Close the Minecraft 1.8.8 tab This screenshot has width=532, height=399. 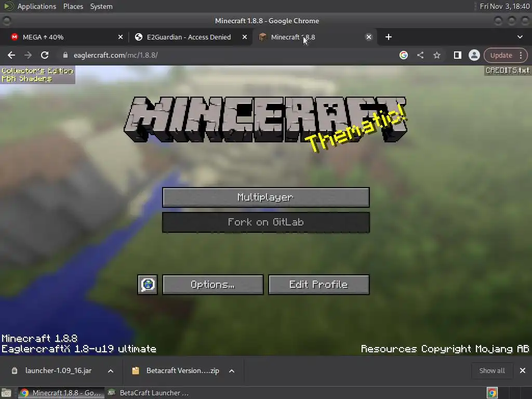click(x=369, y=37)
